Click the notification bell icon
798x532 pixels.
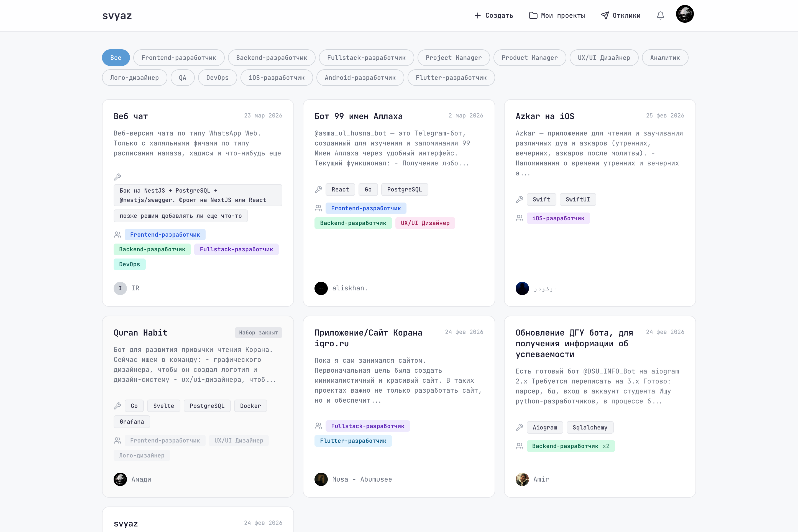tap(660, 16)
